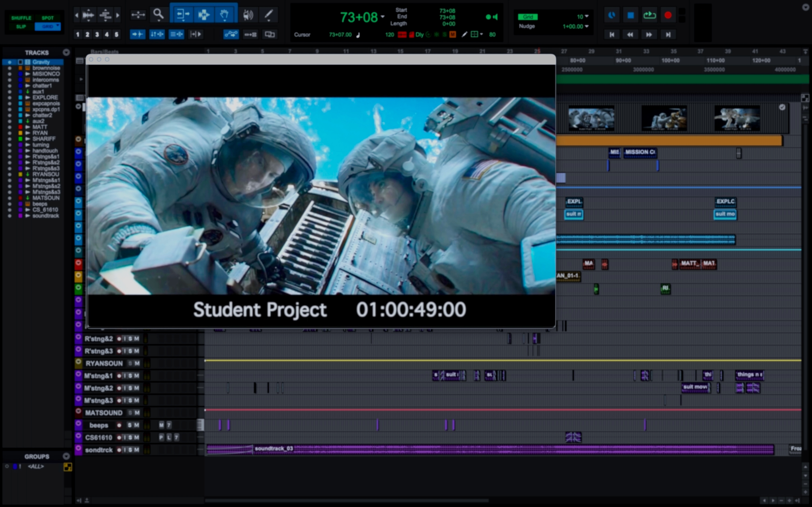This screenshot has height=507, width=812.
Task: Click the Layered Editing icon
Action: (270, 34)
